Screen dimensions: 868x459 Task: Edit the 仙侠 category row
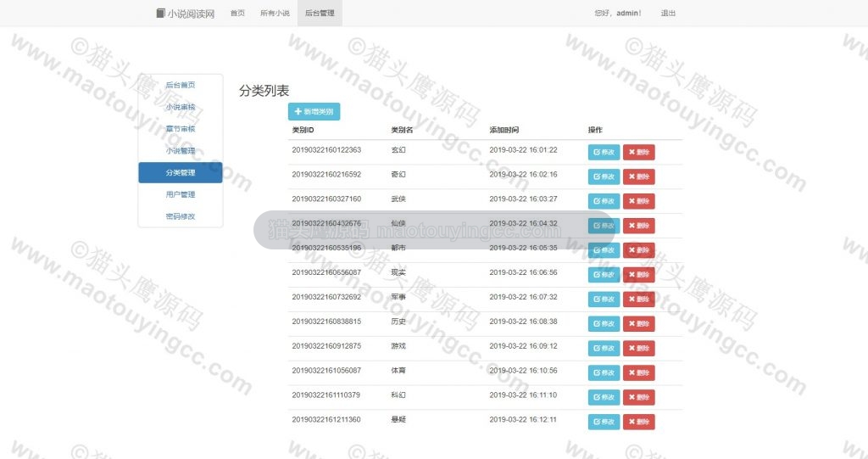point(604,226)
